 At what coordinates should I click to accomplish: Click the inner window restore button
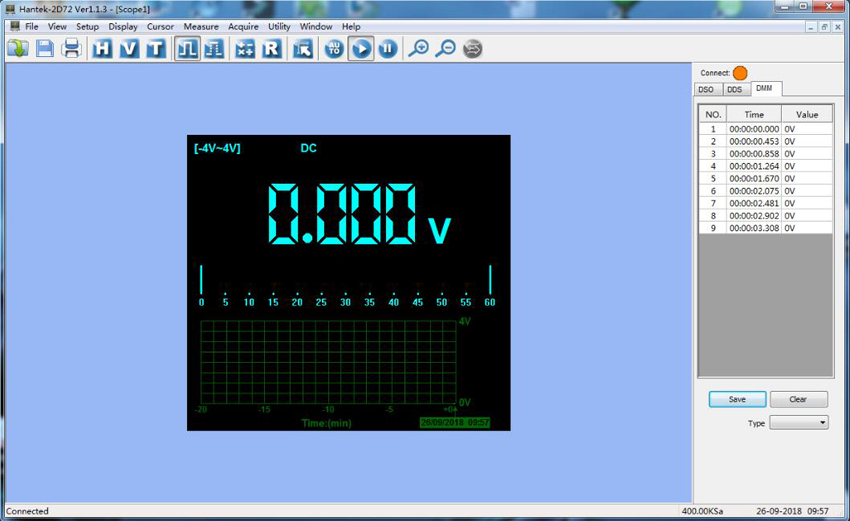click(824, 27)
